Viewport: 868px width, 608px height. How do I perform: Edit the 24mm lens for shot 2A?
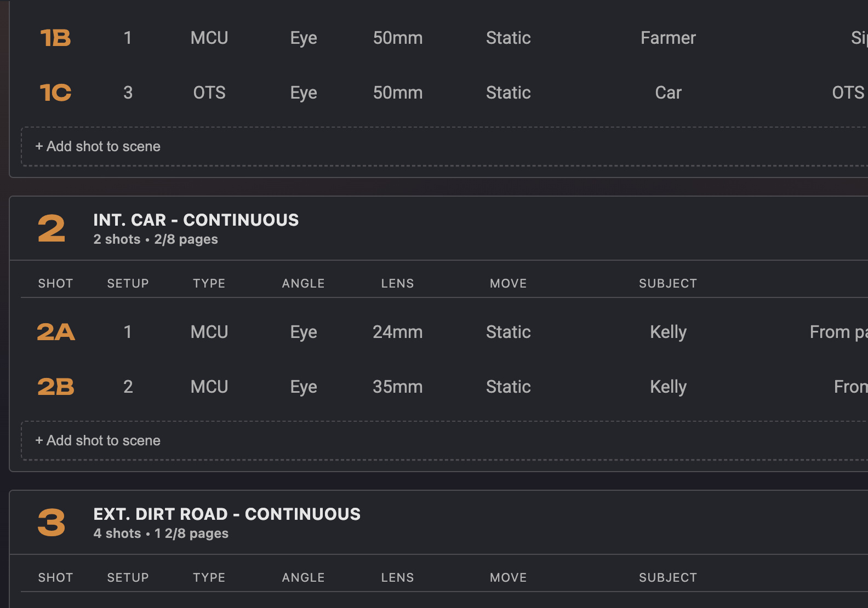pyautogui.click(x=397, y=332)
